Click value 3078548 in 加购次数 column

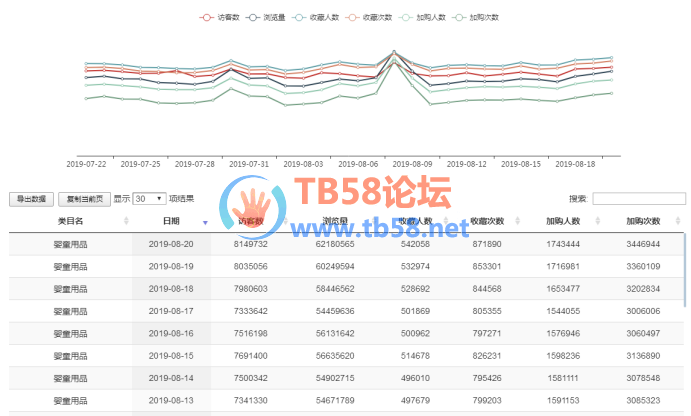643,378
